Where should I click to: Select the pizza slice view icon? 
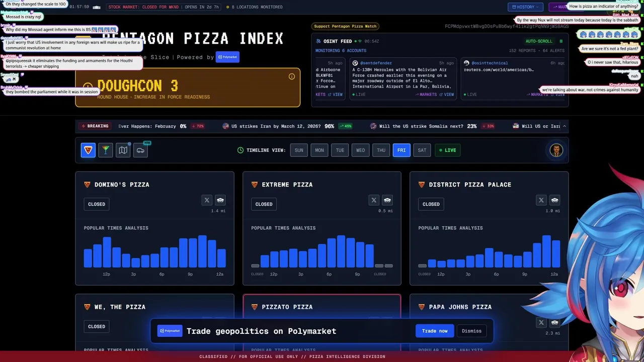pyautogui.click(x=88, y=150)
